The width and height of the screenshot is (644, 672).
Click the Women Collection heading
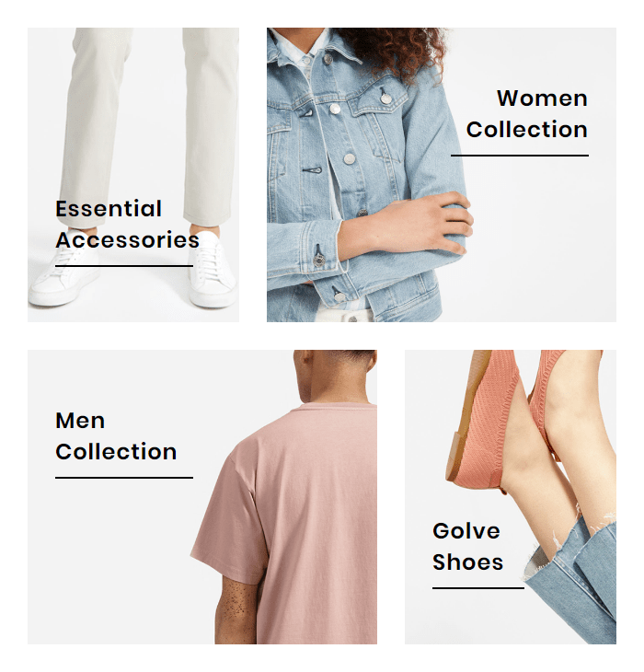[526, 114]
